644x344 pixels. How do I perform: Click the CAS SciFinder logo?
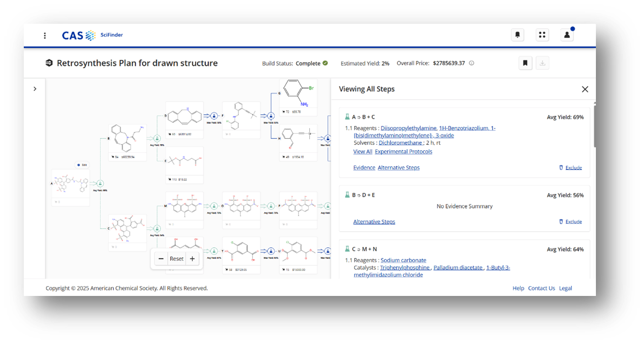click(x=92, y=35)
